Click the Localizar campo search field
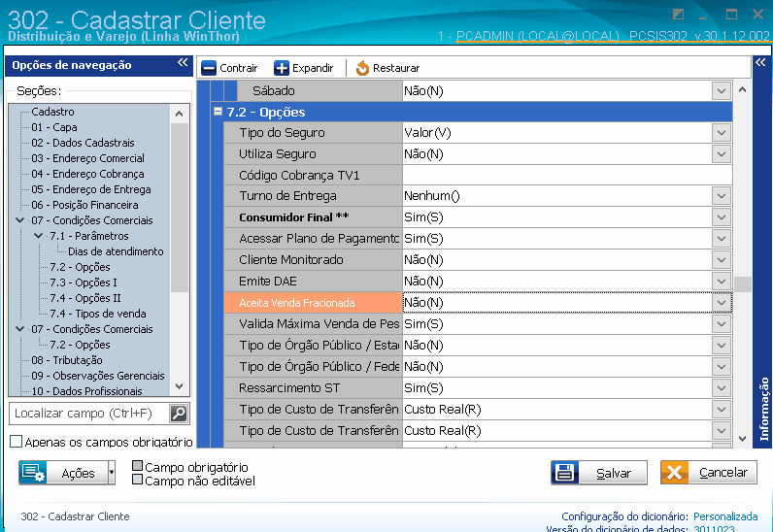Image resolution: width=773 pixels, height=532 pixels. click(x=89, y=414)
